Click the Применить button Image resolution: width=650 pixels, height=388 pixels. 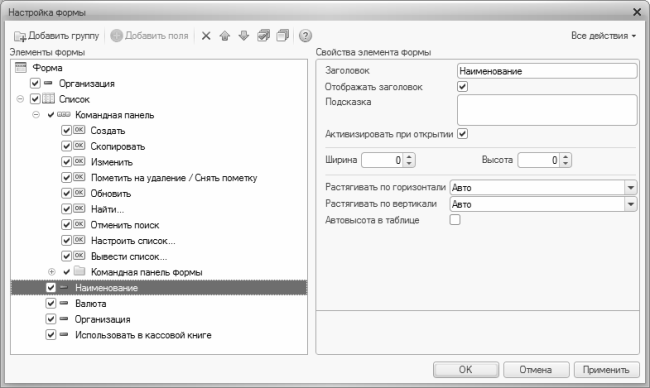tap(606, 369)
